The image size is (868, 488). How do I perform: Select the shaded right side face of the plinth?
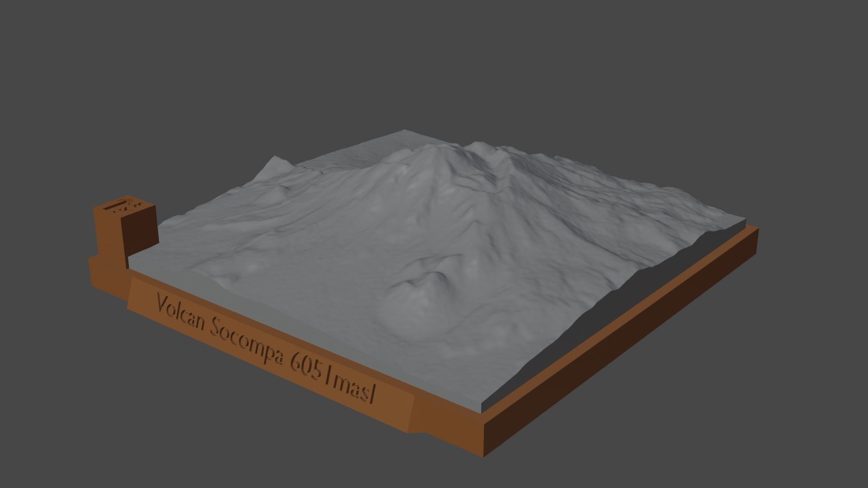[x=588, y=361]
